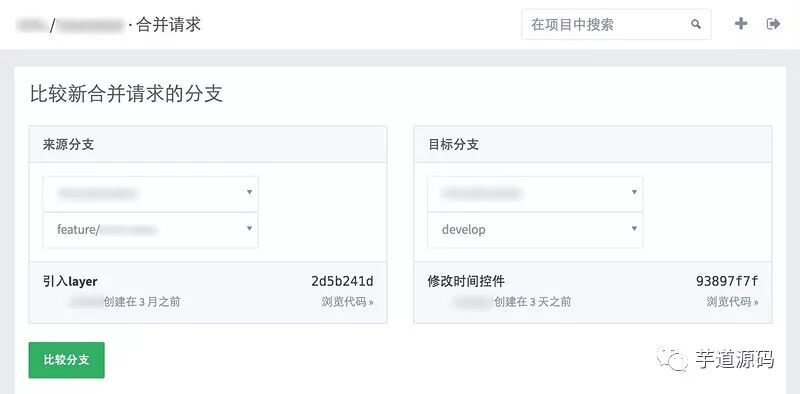The height and width of the screenshot is (394, 800).
Task: Click the 合并请求 breadcrumb title
Action: point(168,24)
